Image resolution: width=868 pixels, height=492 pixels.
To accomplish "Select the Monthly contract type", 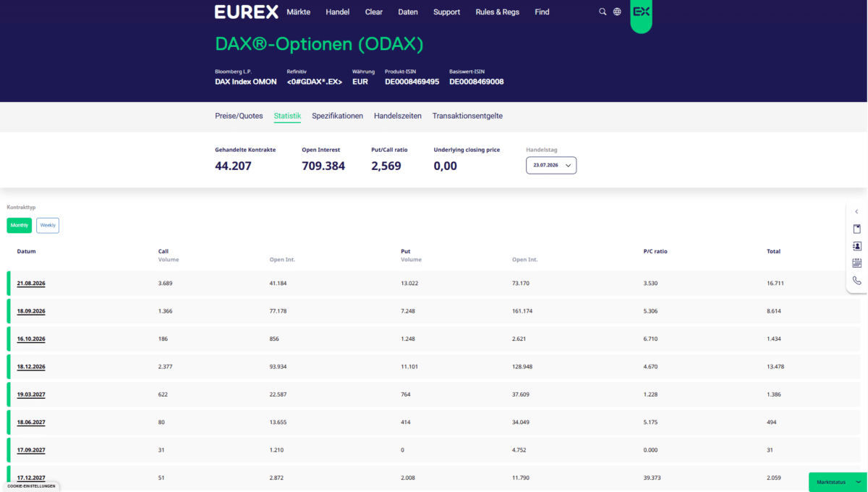I will tap(20, 225).
